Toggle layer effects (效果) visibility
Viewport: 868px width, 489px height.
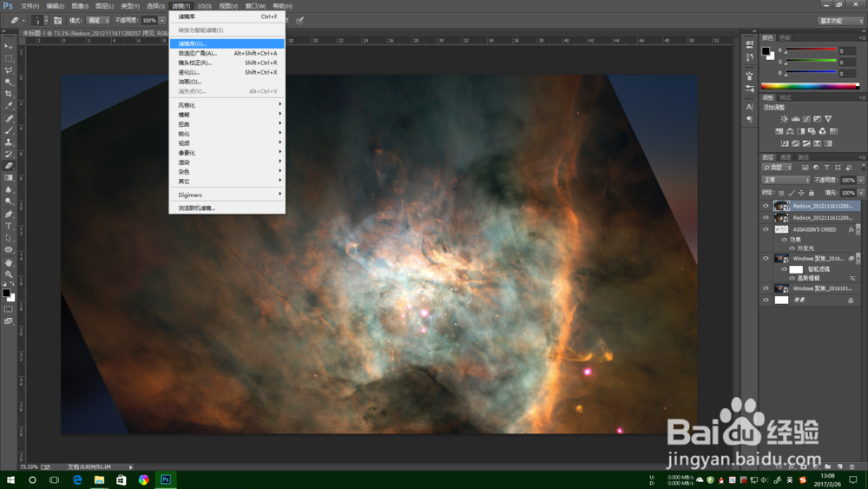pos(785,240)
